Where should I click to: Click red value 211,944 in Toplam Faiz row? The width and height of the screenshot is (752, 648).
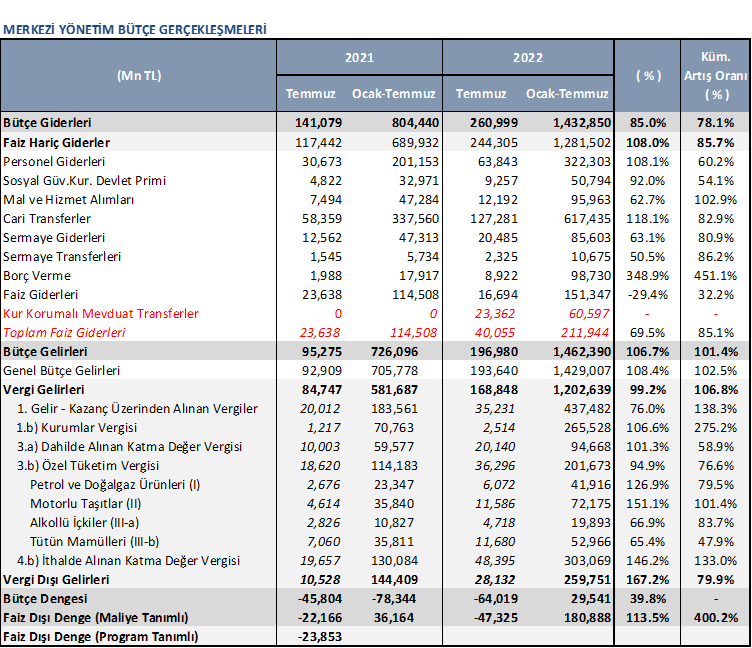point(585,333)
